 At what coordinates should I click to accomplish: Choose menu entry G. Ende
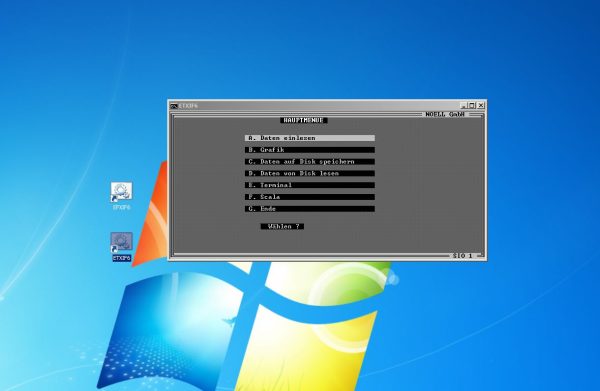click(x=310, y=209)
